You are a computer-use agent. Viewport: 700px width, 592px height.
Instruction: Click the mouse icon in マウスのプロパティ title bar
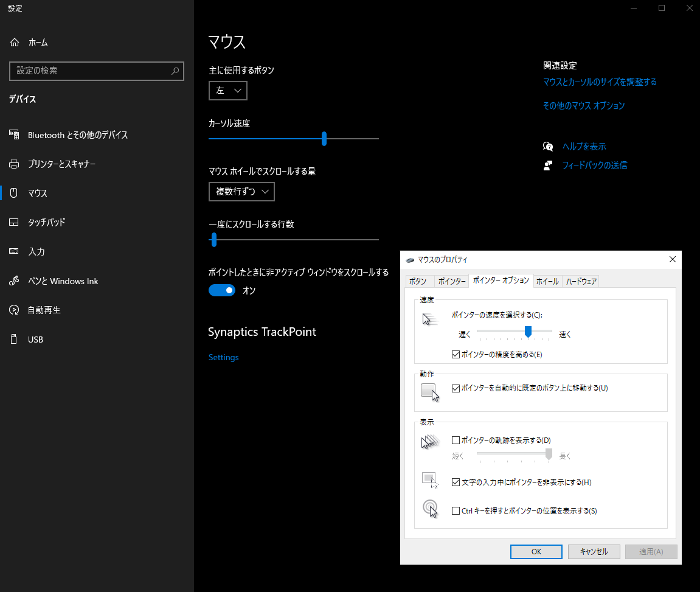410,260
